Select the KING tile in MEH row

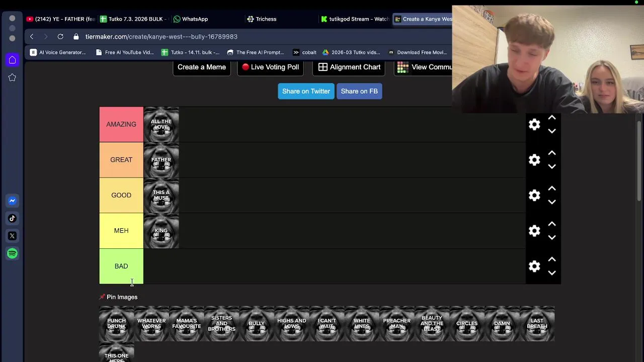[x=161, y=231]
